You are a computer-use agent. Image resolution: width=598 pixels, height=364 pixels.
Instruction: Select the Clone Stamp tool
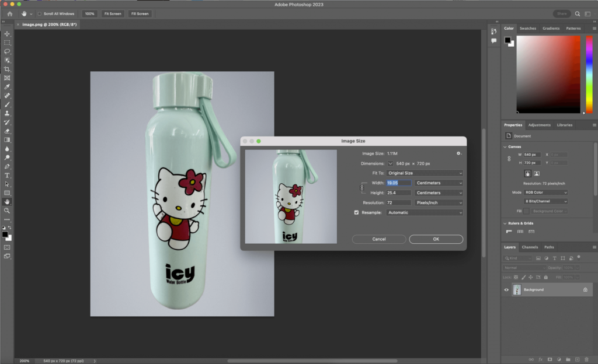click(x=7, y=114)
